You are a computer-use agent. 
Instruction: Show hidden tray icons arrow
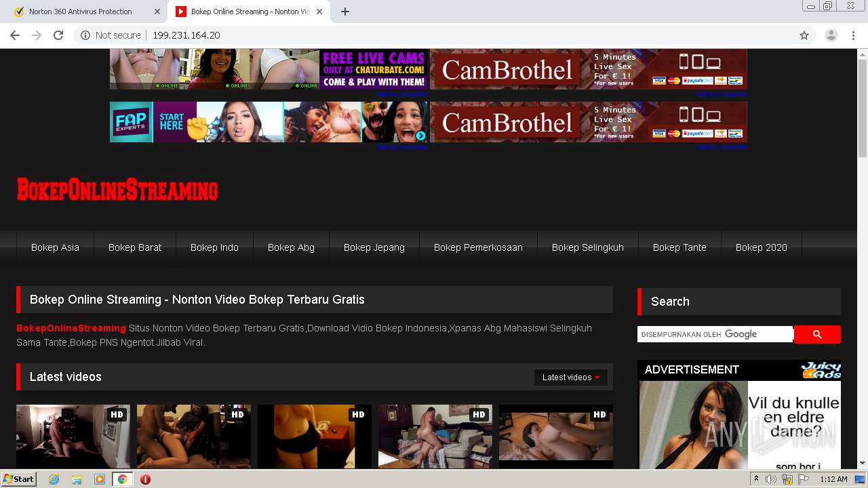coord(756,479)
